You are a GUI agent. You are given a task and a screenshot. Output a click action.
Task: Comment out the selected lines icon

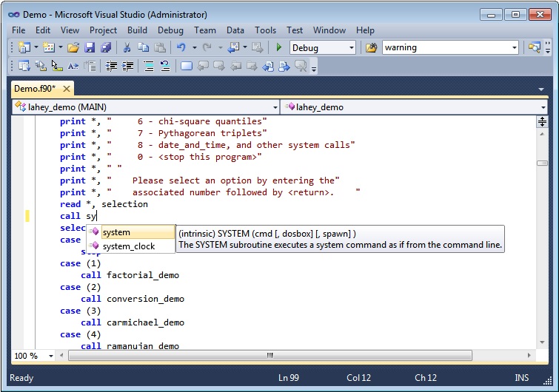pyautogui.click(x=149, y=67)
